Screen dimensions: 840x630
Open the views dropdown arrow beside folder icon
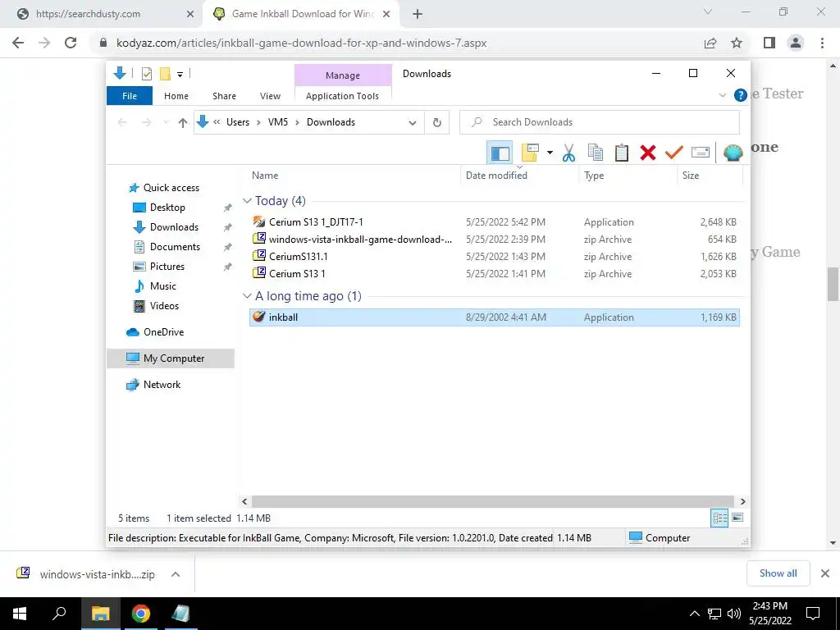(x=550, y=153)
